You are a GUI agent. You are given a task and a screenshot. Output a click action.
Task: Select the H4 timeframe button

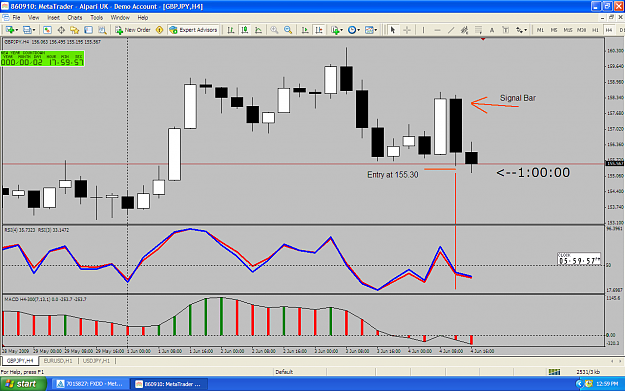[609, 30]
